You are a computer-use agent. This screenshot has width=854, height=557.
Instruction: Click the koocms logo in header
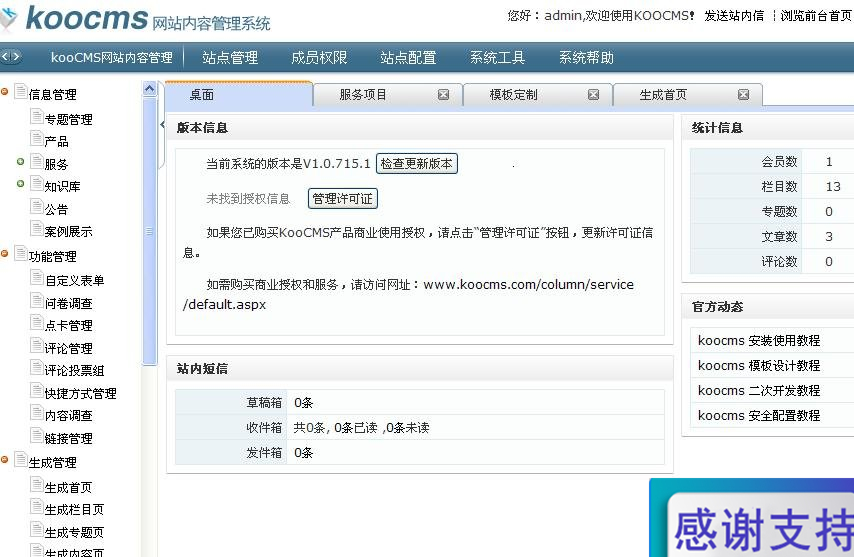[x=87, y=19]
